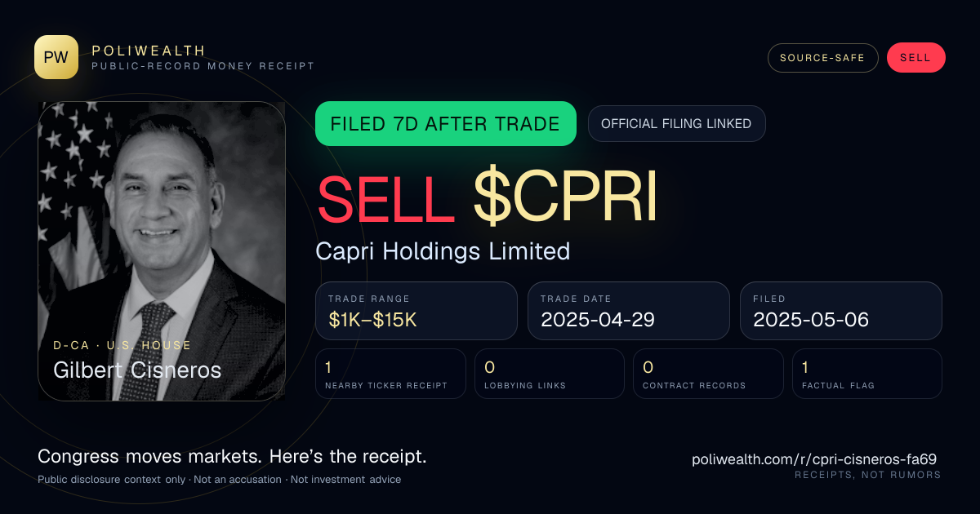
Task: Click the Gilbert Cisneros name label
Action: [137, 370]
